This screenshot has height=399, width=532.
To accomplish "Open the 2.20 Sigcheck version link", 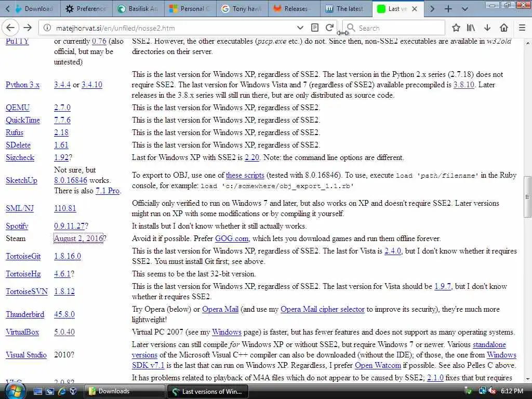I will [252, 158].
